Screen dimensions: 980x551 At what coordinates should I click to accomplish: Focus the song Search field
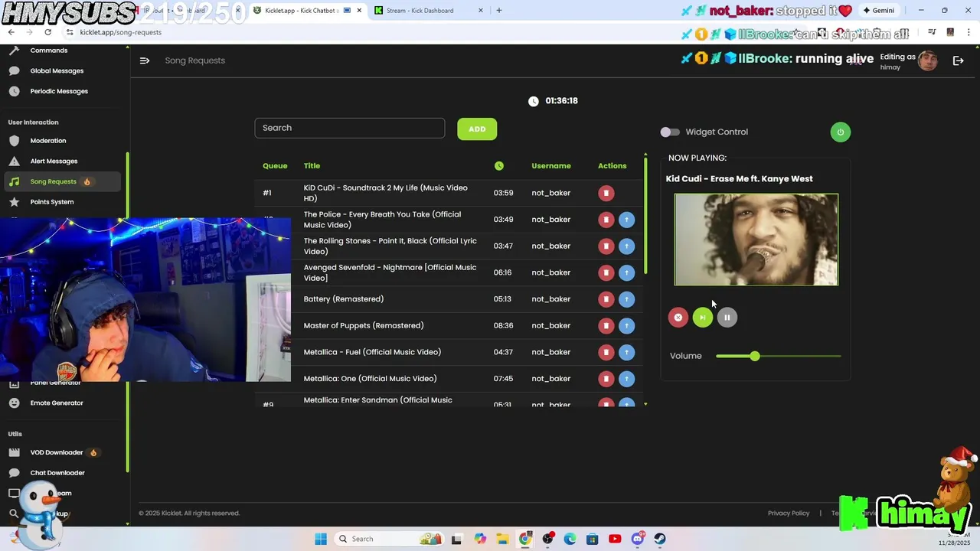[x=350, y=128]
